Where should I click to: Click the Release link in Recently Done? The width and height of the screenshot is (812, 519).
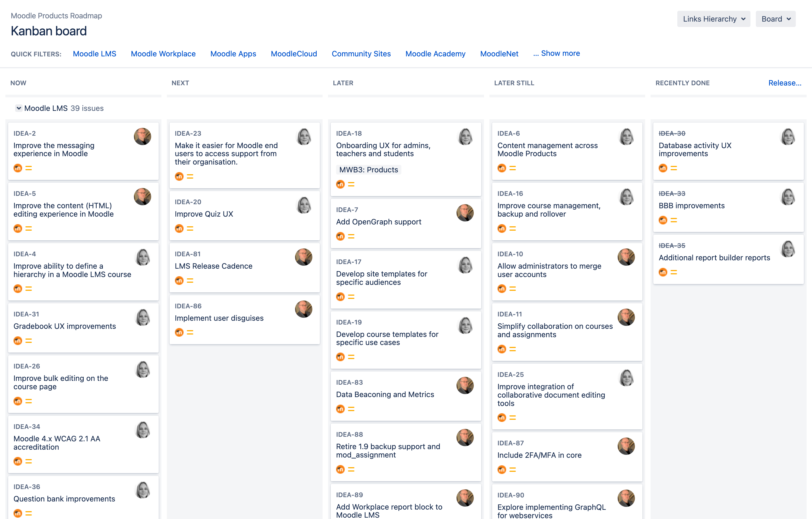784,83
